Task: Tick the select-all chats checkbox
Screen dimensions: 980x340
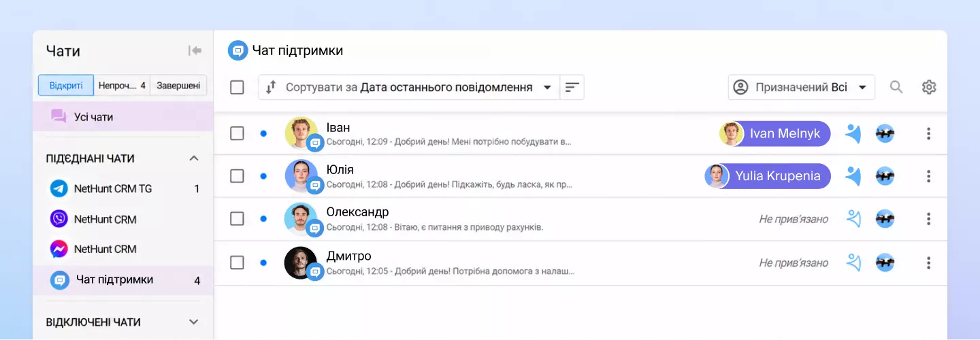Action: tap(237, 87)
